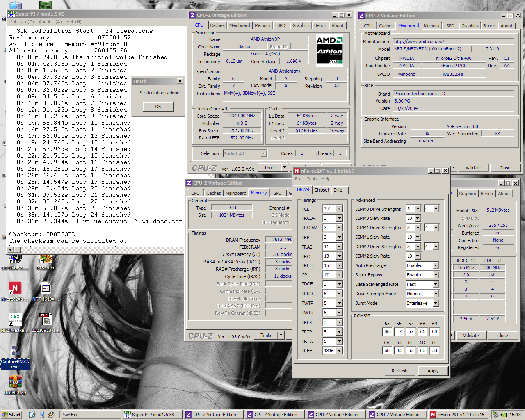Expand the TRAS timing dropdown

339,247
